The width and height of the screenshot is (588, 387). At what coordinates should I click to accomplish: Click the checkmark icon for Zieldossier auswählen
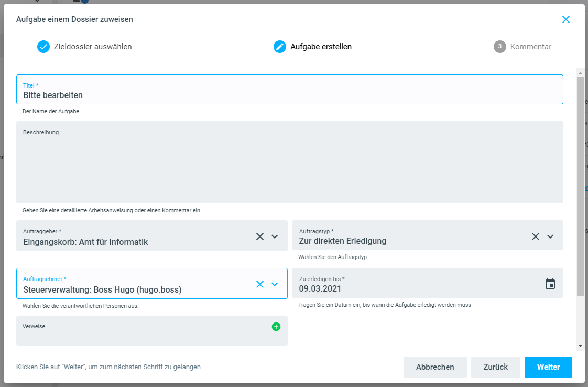coord(43,47)
